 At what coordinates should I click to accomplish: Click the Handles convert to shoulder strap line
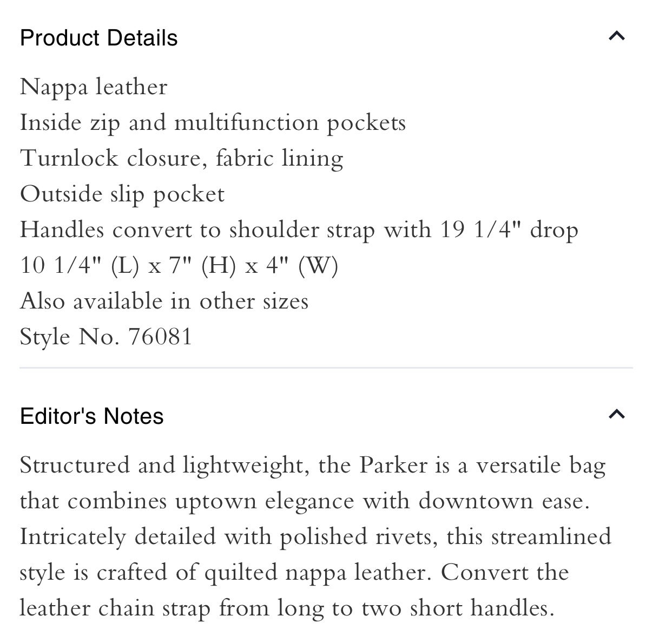pyautogui.click(x=299, y=230)
